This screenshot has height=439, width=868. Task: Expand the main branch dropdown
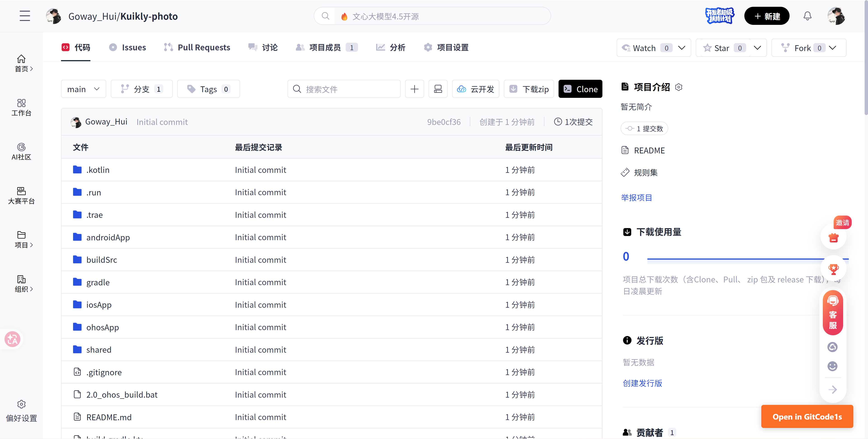click(83, 89)
